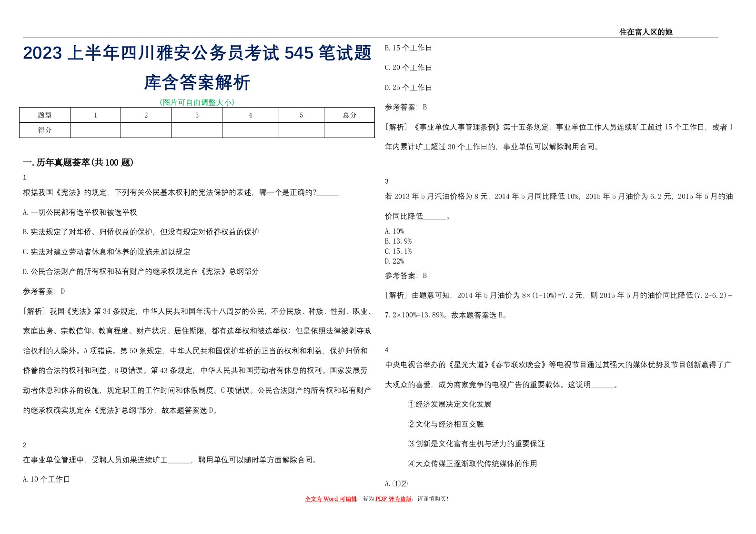Click option 'A.10 个工作日'
The image size is (756, 534).
click(x=47, y=480)
